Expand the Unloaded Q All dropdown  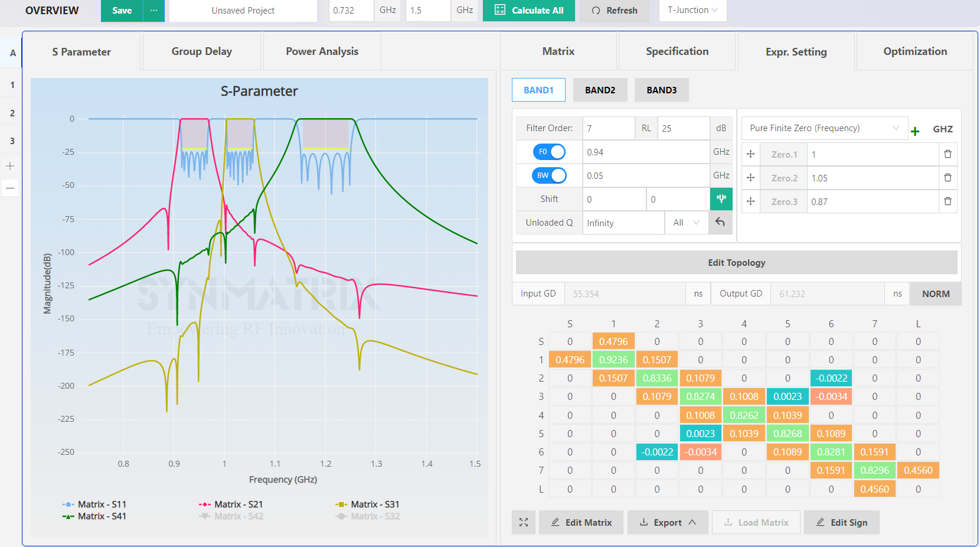click(686, 223)
